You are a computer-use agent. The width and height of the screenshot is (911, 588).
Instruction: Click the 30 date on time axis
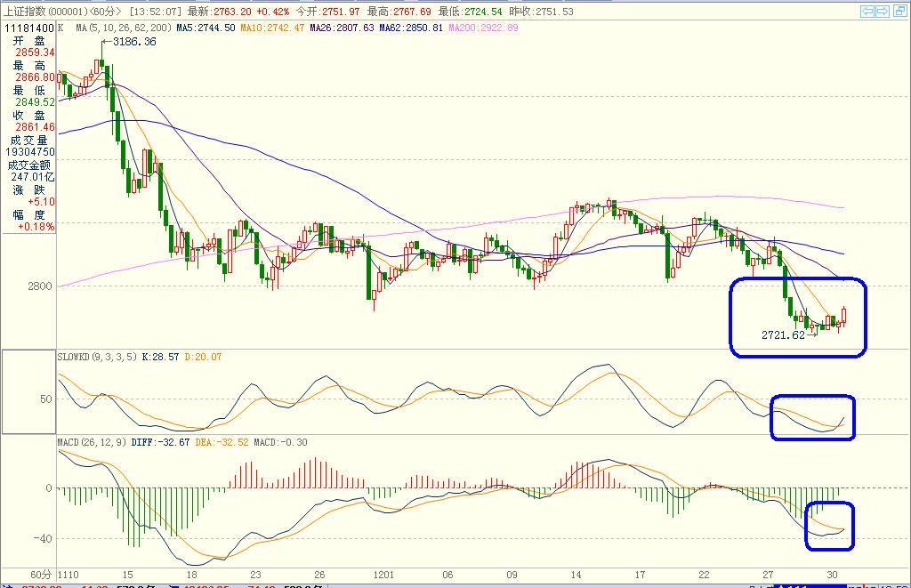click(x=832, y=575)
